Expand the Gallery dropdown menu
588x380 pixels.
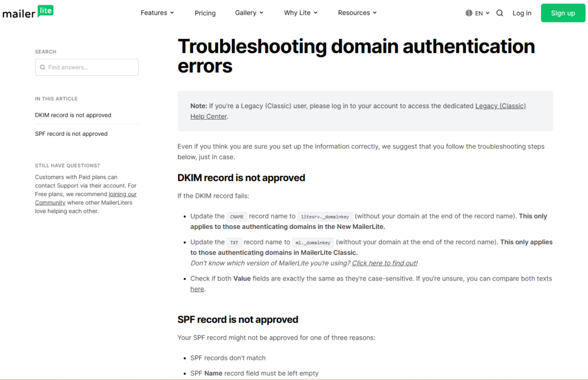[249, 13]
